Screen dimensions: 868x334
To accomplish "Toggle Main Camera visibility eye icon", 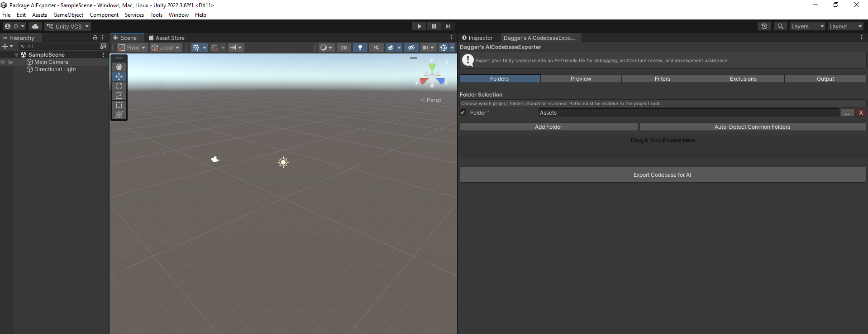I will (x=3, y=62).
